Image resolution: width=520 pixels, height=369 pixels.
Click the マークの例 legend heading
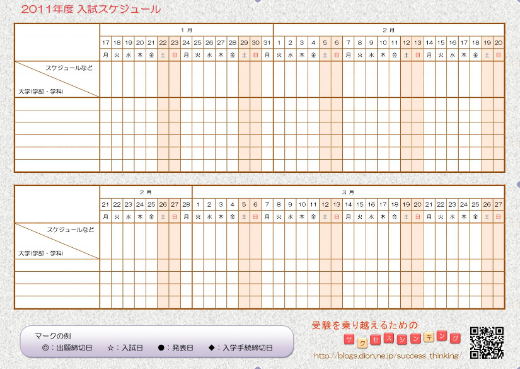tap(53, 336)
